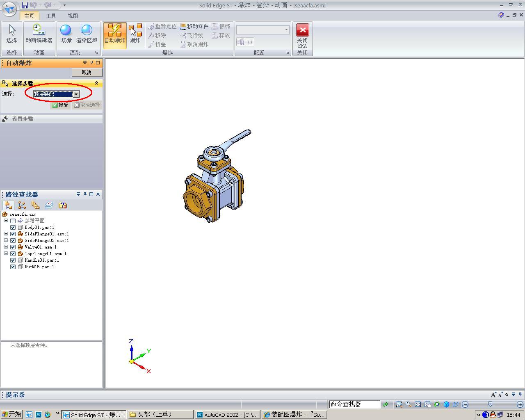Click the QQ penguin tray icon
The image size is (525, 420).
tap(493, 415)
